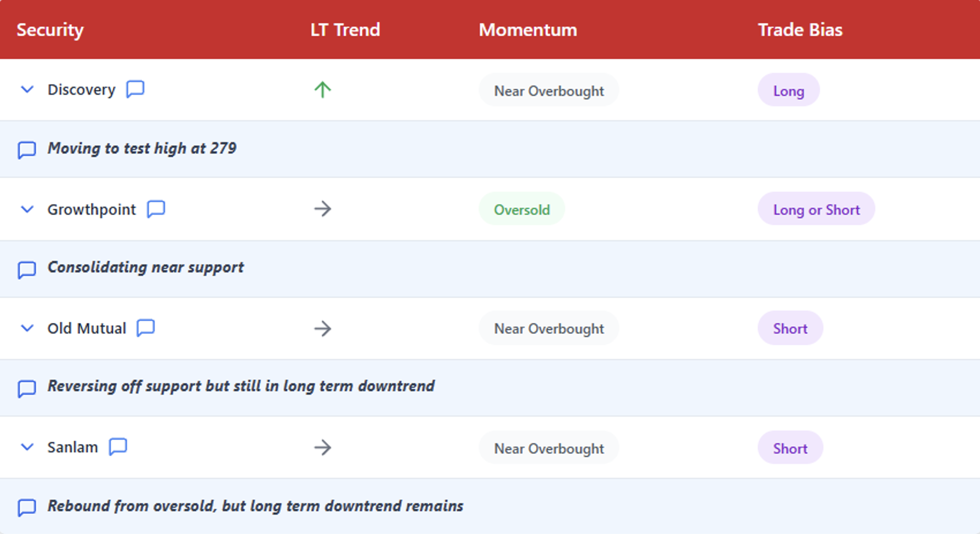Click Growthpoint's sideways trend arrow
Image resolution: width=980 pixels, height=534 pixels.
click(323, 209)
